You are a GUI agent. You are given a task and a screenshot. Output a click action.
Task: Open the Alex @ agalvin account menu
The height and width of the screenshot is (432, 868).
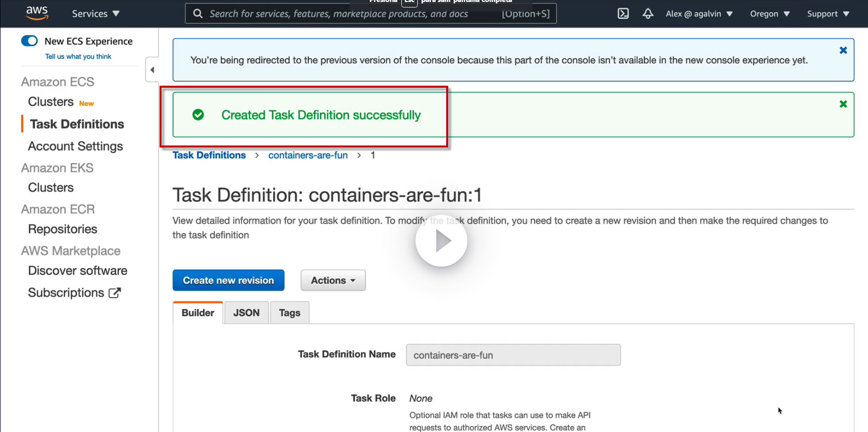click(699, 13)
